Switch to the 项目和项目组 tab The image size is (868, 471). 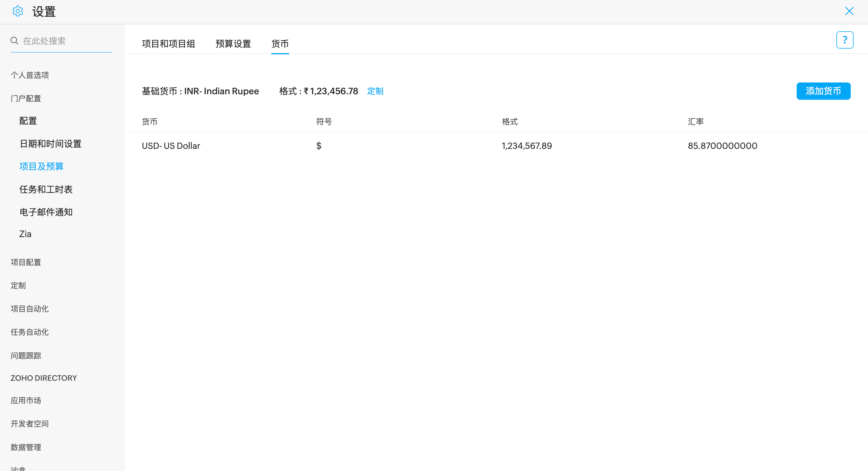[x=169, y=44]
